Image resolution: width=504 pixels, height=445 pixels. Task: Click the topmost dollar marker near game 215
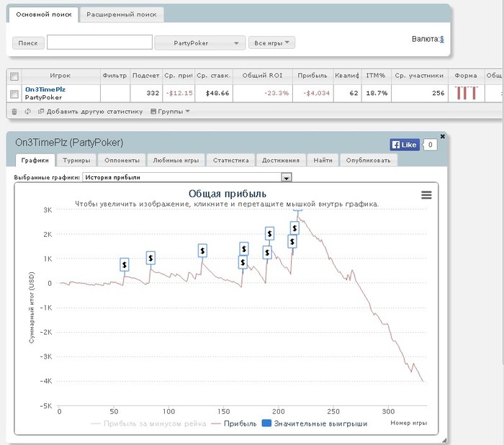[x=294, y=228]
